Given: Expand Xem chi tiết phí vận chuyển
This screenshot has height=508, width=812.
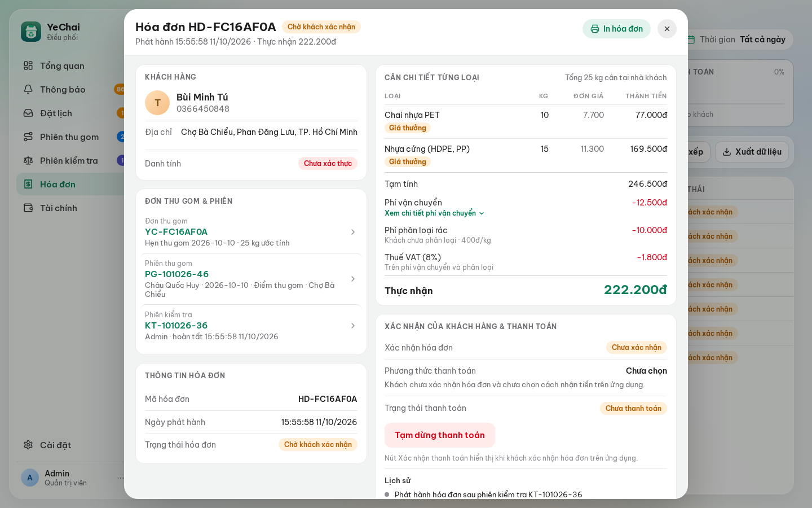Looking at the screenshot, I should [x=435, y=213].
